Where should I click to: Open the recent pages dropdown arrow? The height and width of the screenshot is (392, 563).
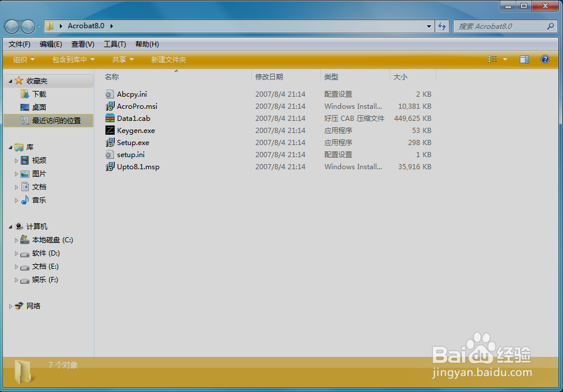tap(39, 26)
